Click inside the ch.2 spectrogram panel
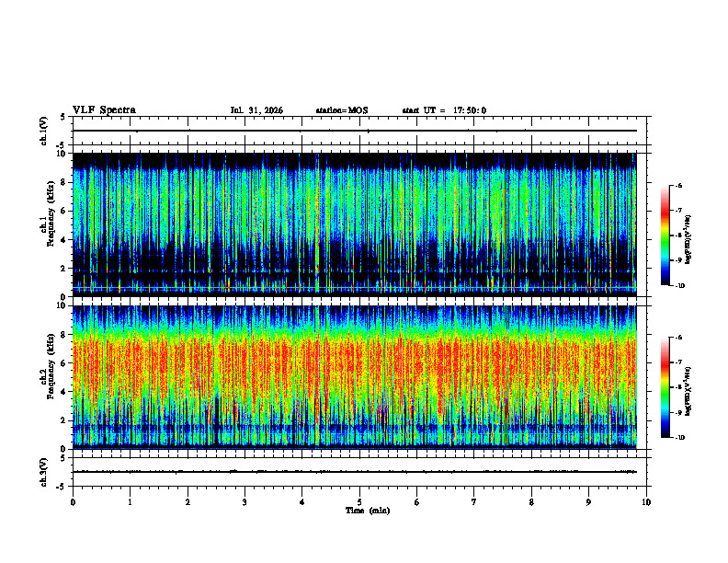The width and height of the screenshot is (728, 563). pyautogui.click(x=355, y=377)
